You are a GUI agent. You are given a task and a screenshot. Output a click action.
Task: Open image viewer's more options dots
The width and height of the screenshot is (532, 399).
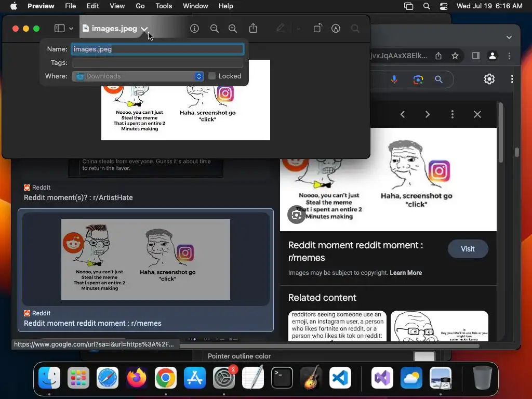(453, 114)
